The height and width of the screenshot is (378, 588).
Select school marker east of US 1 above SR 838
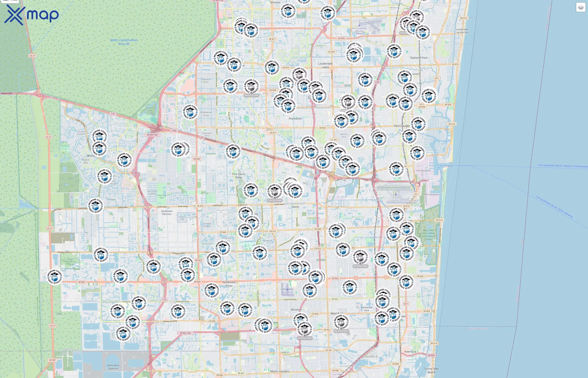tap(429, 96)
